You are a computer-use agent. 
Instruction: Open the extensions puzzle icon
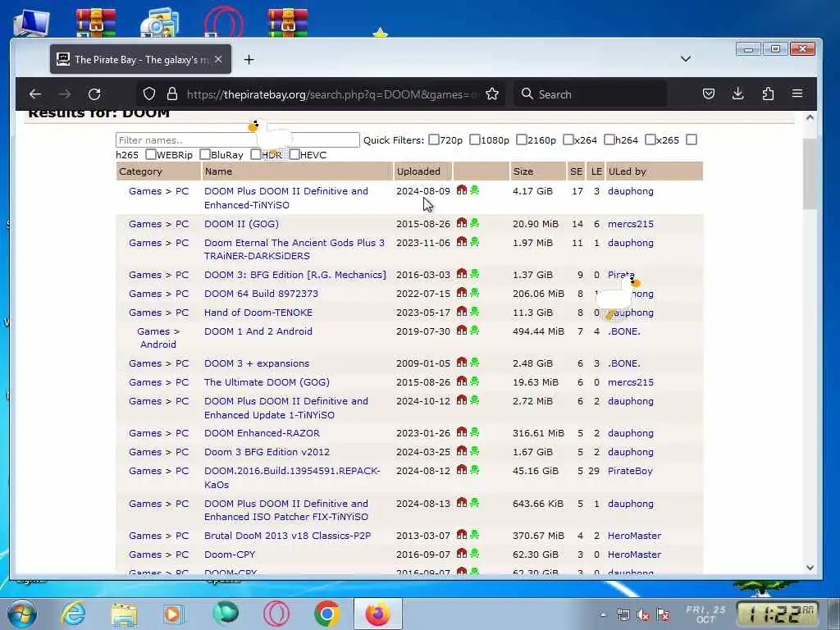(768, 94)
